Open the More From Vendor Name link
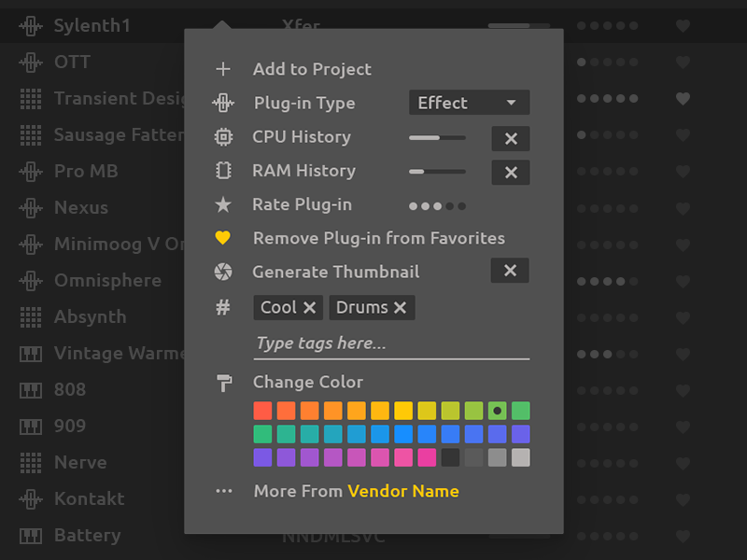Image resolution: width=747 pixels, height=560 pixels. 403,491
